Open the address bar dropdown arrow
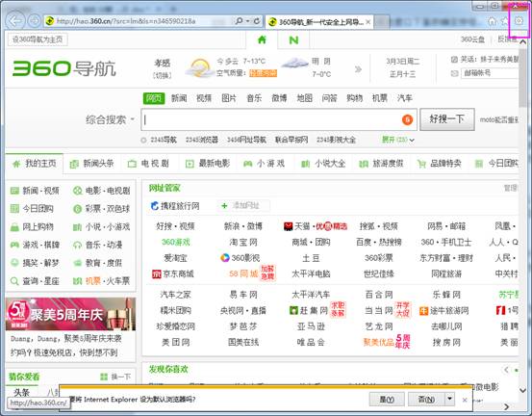This screenshot has height=416, width=532. [247, 21]
